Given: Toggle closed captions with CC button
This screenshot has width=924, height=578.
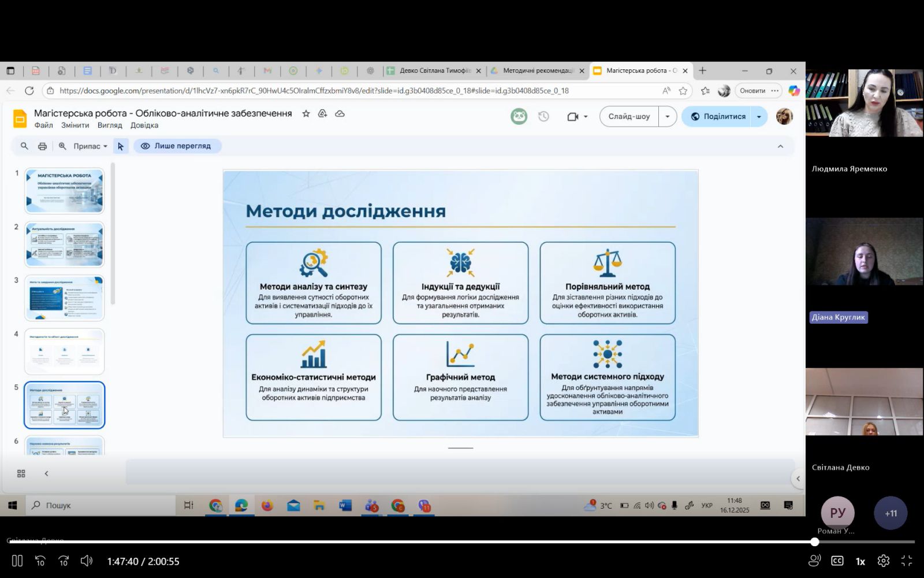Looking at the screenshot, I should pyautogui.click(x=837, y=561).
